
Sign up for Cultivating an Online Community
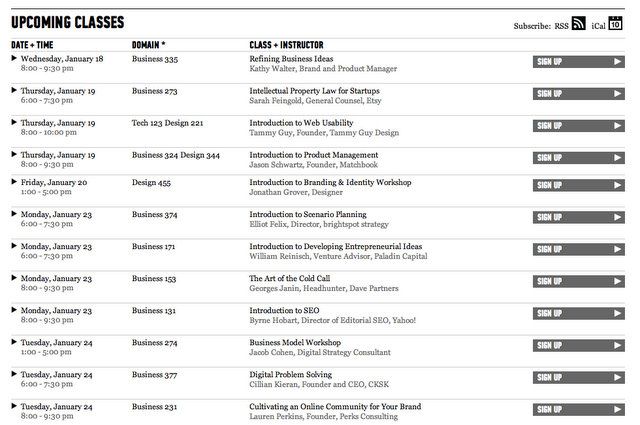point(579,409)
